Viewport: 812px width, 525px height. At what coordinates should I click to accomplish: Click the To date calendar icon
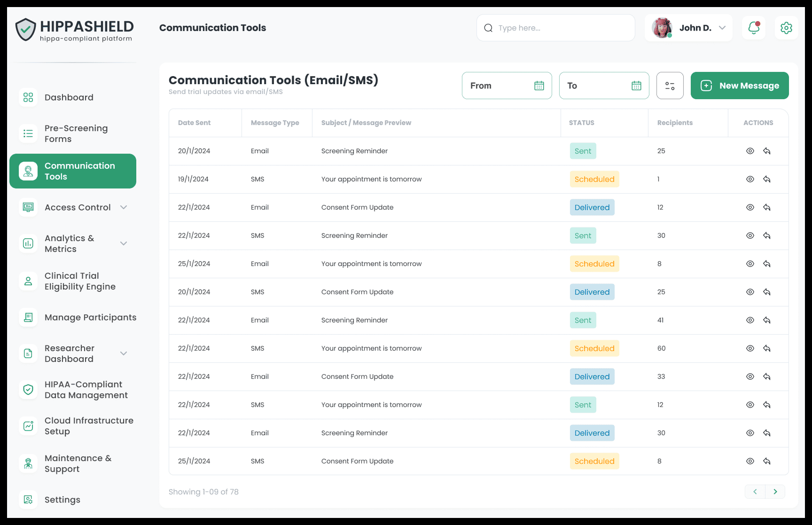[636, 86]
